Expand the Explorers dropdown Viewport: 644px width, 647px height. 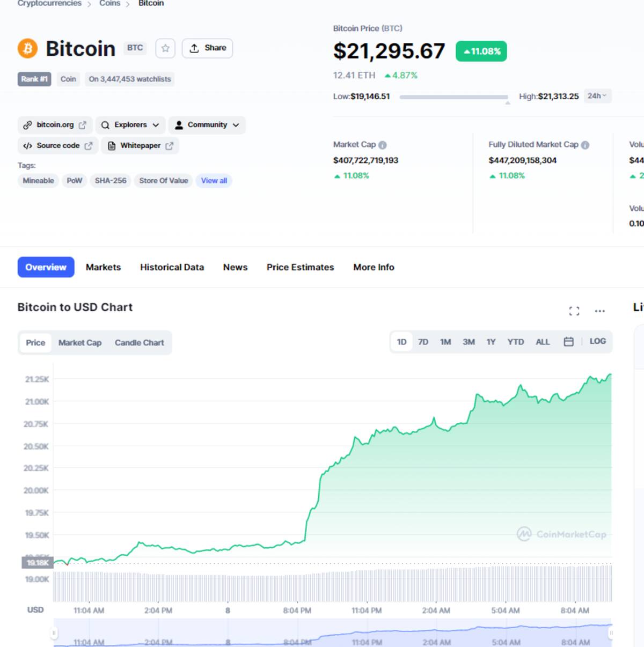[130, 125]
